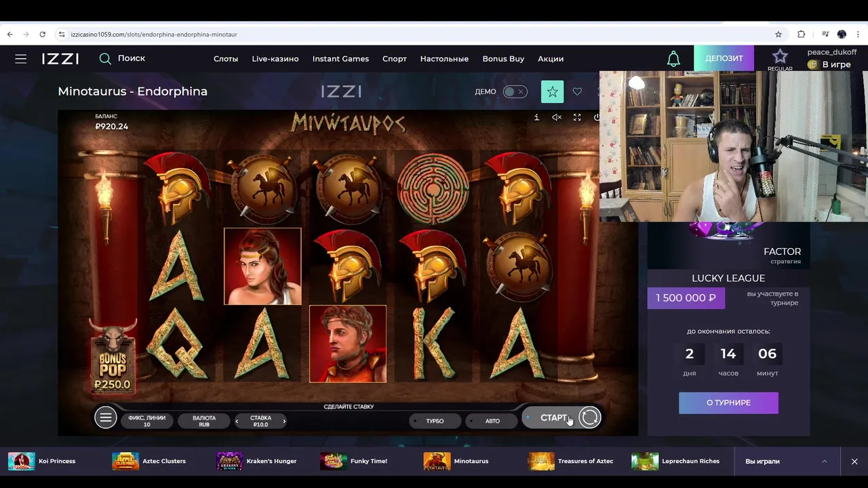Click the Баланс ₽920.24 value
The width and height of the screenshot is (868, 488).
[x=111, y=126]
